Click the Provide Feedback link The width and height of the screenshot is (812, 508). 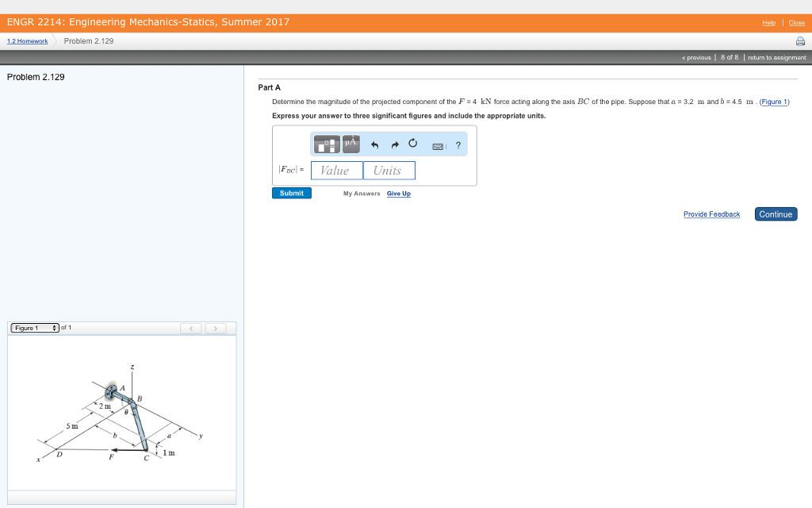coord(711,214)
